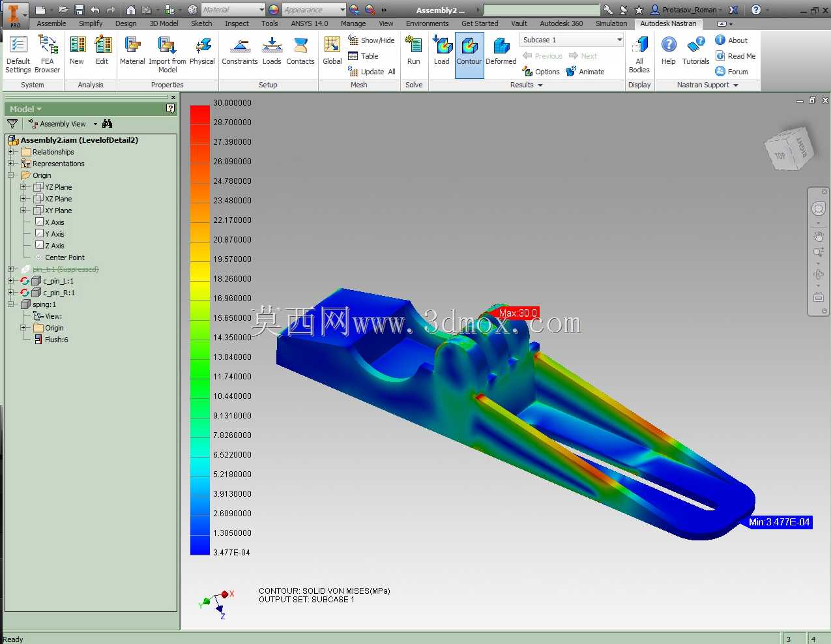Select the XZ Plane item
Screen dimensions: 831x644
tap(53, 199)
